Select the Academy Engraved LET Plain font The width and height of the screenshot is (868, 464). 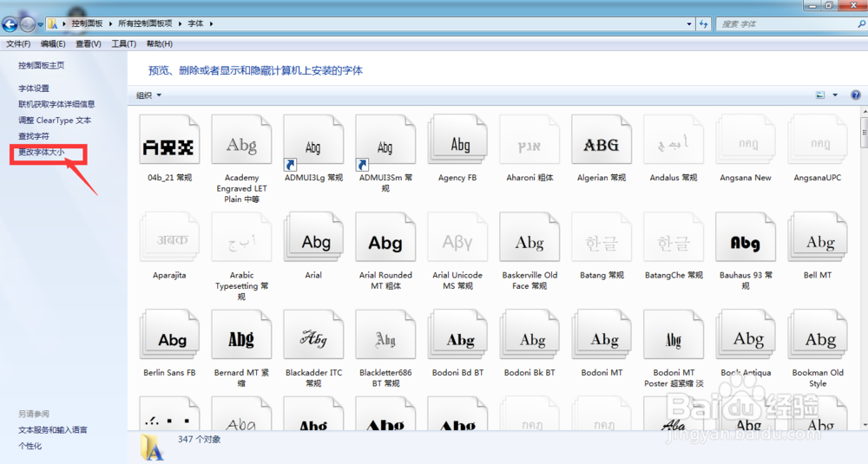(x=241, y=140)
